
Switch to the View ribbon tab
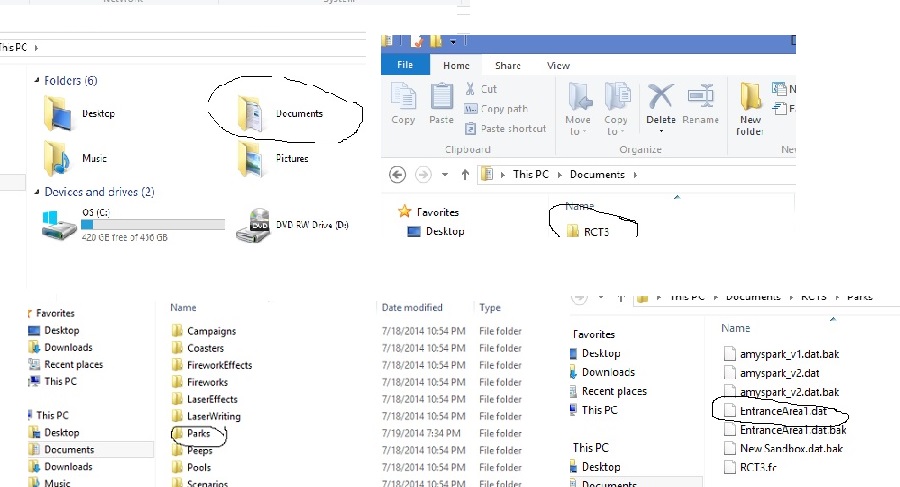click(x=558, y=66)
